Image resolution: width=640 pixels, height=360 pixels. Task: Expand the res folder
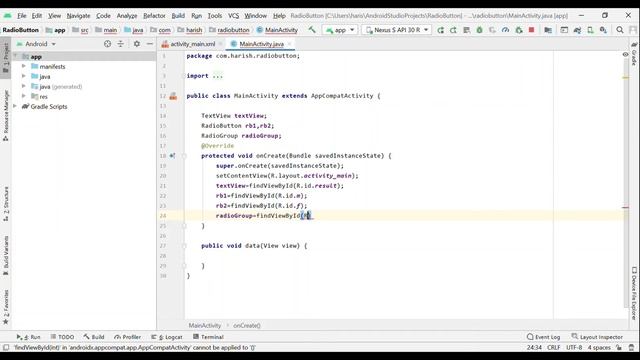click(x=24, y=96)
